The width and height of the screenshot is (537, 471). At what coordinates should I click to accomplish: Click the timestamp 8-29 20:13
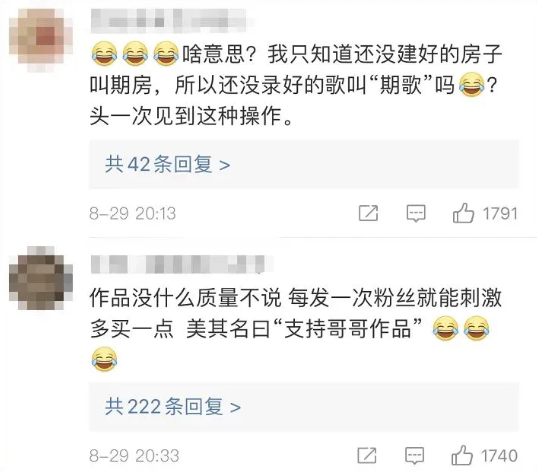(133, 213)
